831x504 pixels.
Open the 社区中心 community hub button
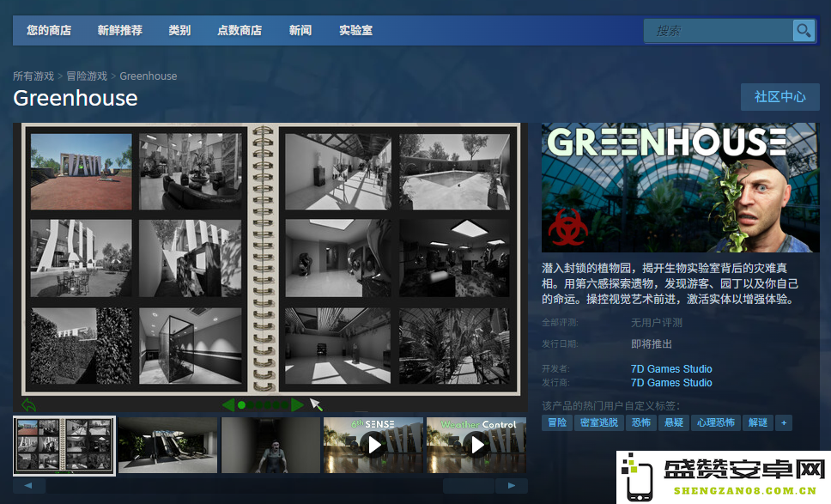tap(780, 97)
